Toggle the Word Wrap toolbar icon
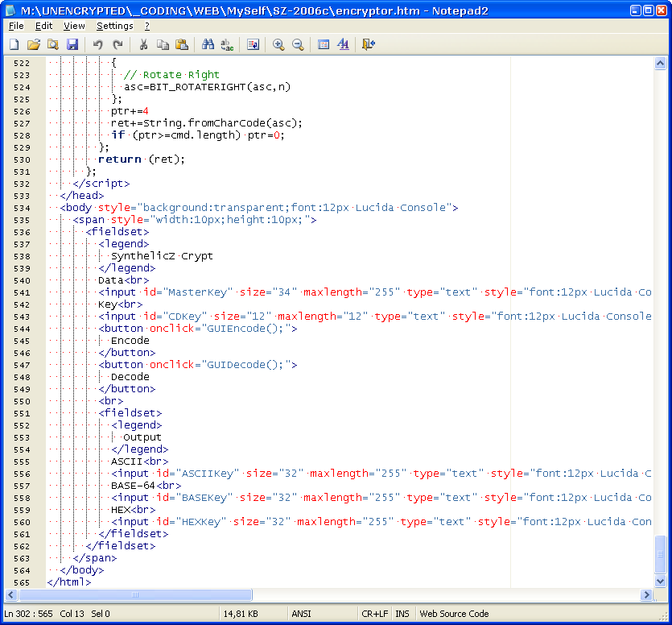 click(254, 44)
